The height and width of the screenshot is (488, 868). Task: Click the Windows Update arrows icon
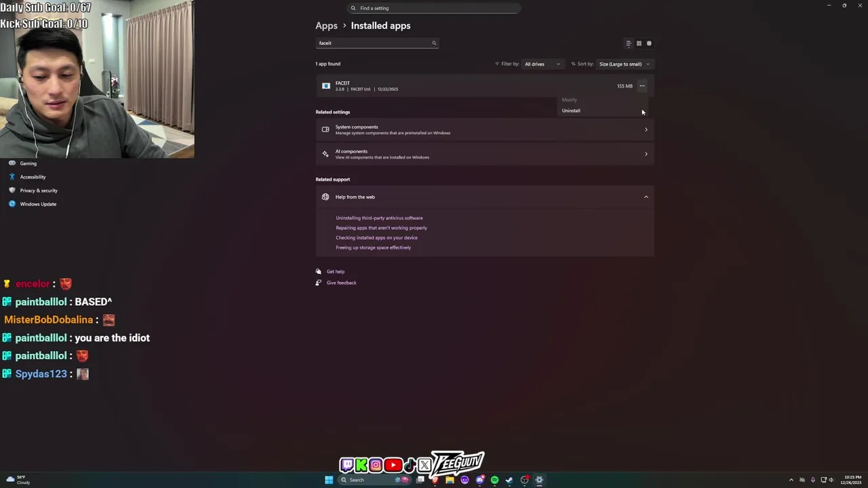12,204
